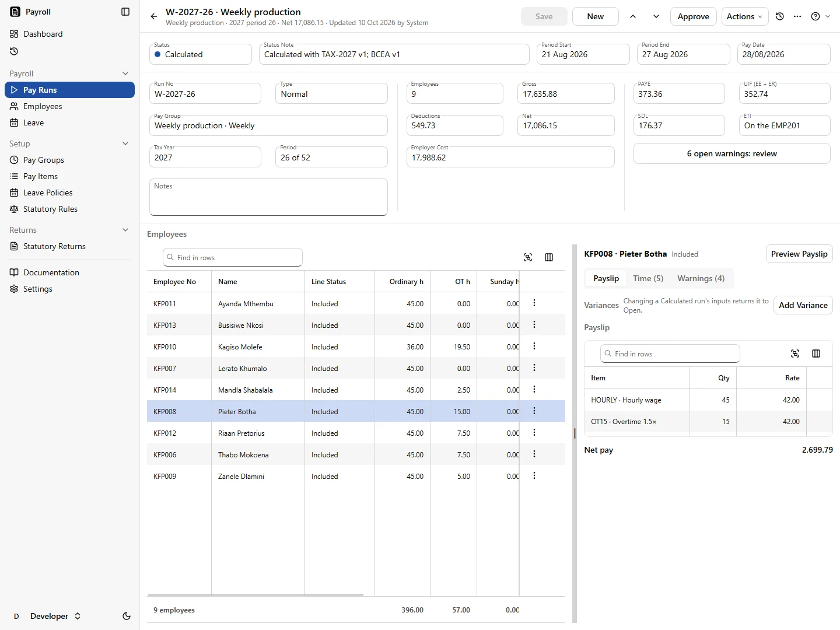Open Pay Groups setup page
This screenshot has width=840, height=630.
[69, 160]
